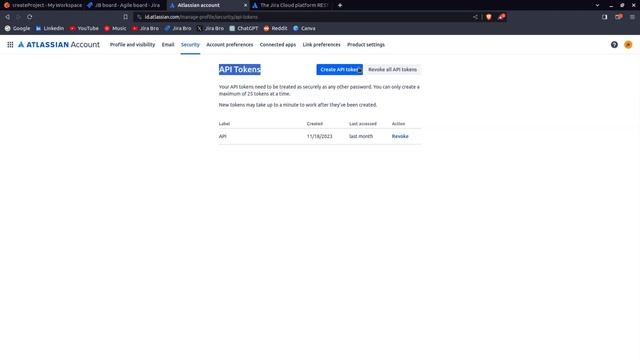640x360 pixels.
Task: Open the user profile avatar
Action: point(628,44)
